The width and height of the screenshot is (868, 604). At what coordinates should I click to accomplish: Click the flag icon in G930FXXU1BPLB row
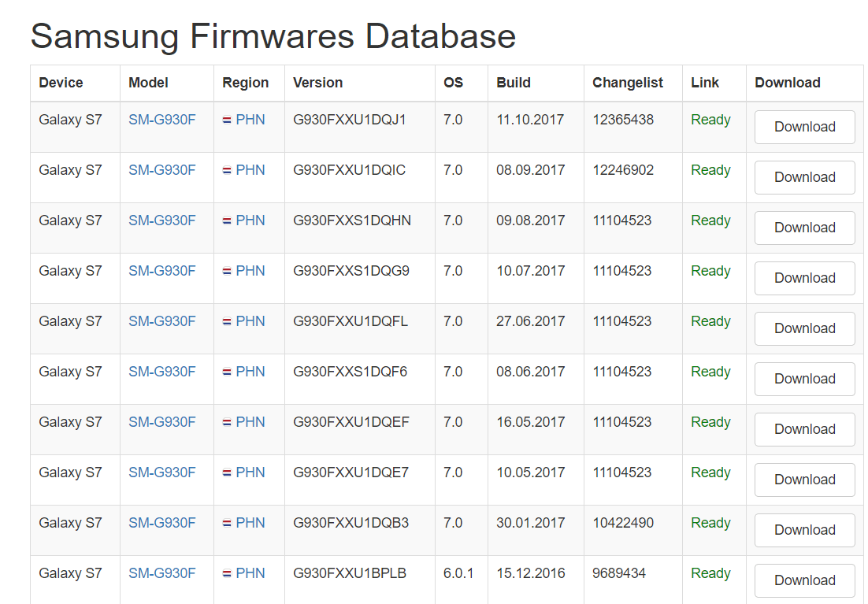[x=227, y=574]
